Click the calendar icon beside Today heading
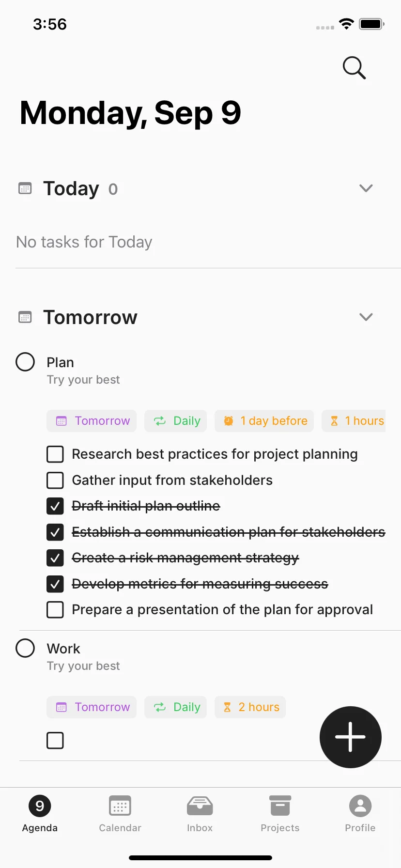This screenshot has height=868, width=401. [25, 188]
